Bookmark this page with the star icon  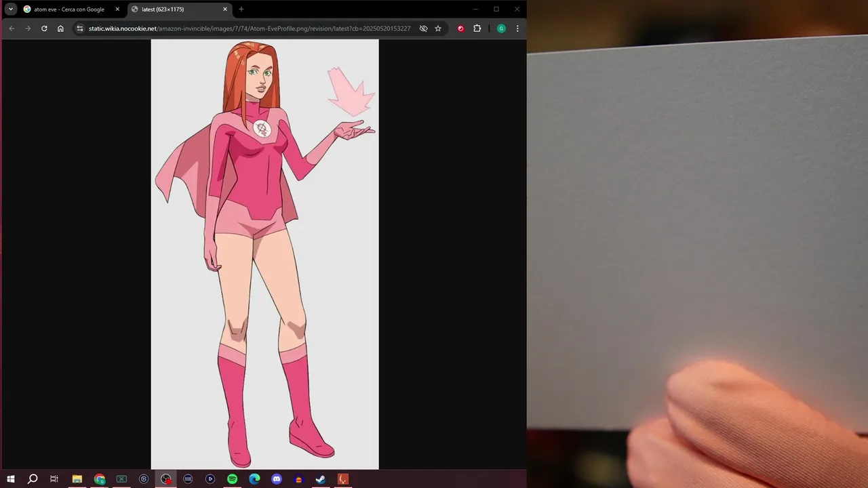438,28
